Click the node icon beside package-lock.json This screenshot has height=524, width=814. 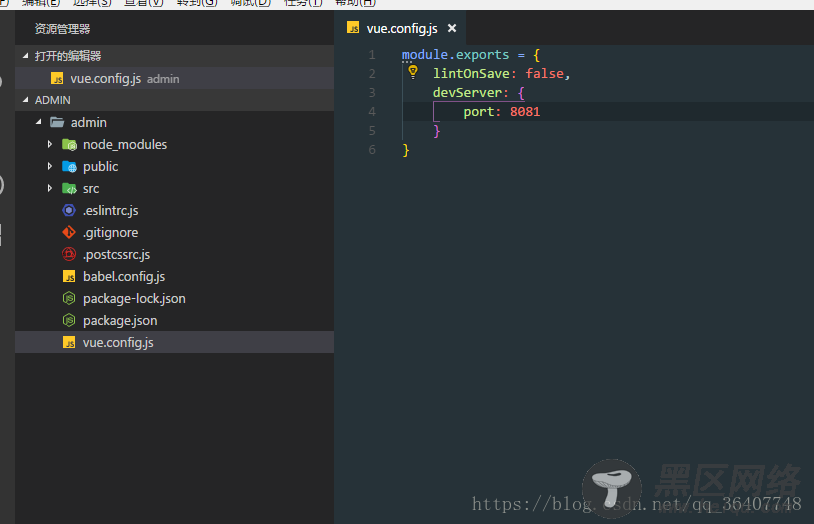[69, 298]
